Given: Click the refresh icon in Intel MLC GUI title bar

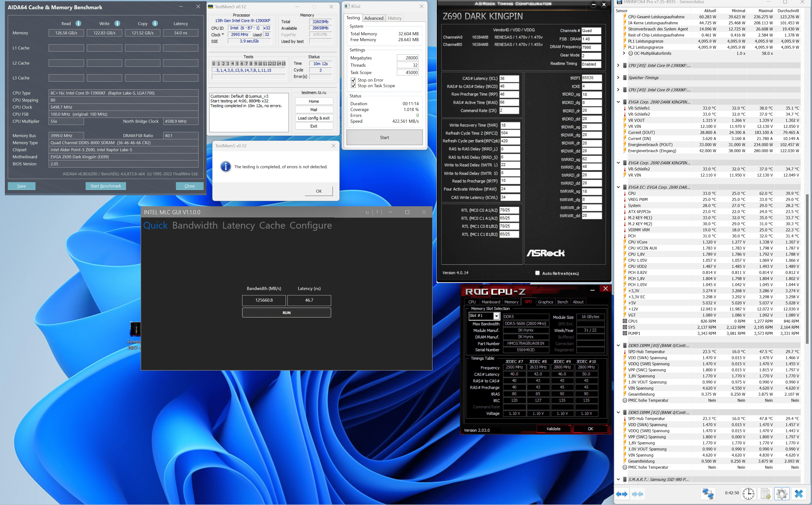Looking at the screenshot, I should tap(367, 212).
